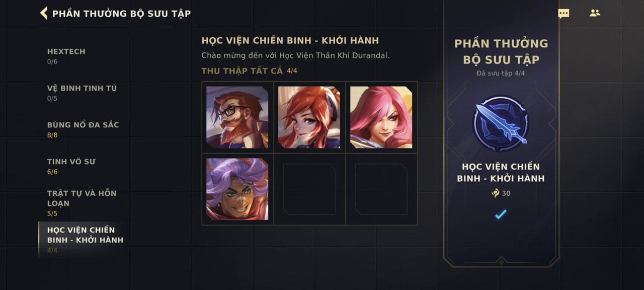Screen dimensions: 644x290
Task: Select the bearded champion with glasses portrait
Action: tap(237, 117)
